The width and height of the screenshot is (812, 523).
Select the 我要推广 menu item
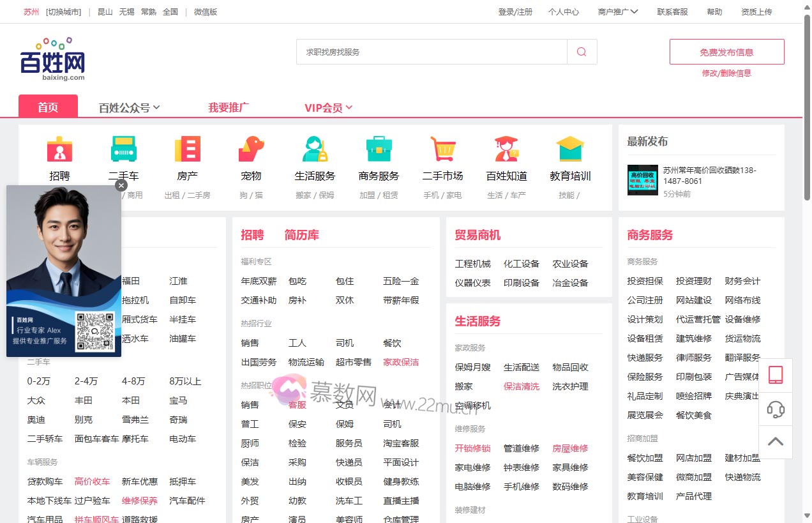228,107
